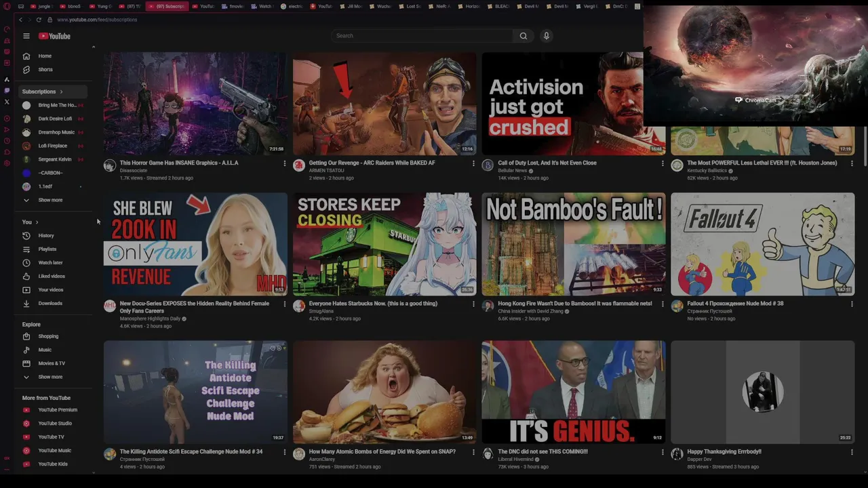The height and width of the screenshot is (488, 868).
Task: Switch to the 'Yung G' browser tab
Action: click(101, 6)
